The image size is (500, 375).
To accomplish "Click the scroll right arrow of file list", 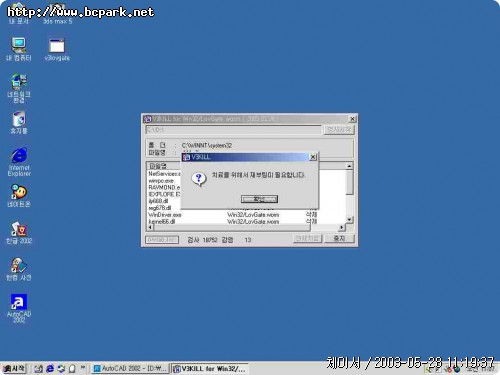I will pyautogui.click(x=342, y=227).
